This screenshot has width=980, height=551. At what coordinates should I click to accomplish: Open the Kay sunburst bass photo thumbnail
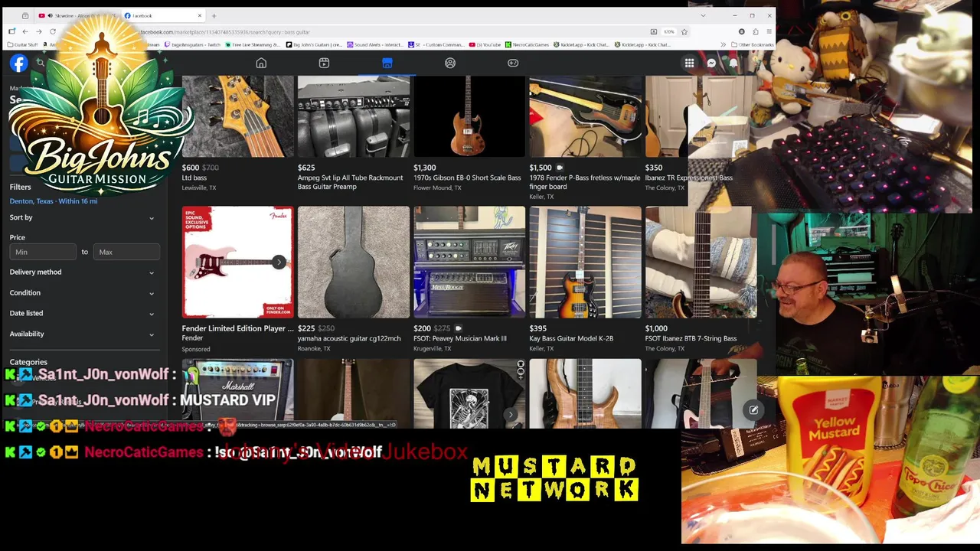point(585,262)
